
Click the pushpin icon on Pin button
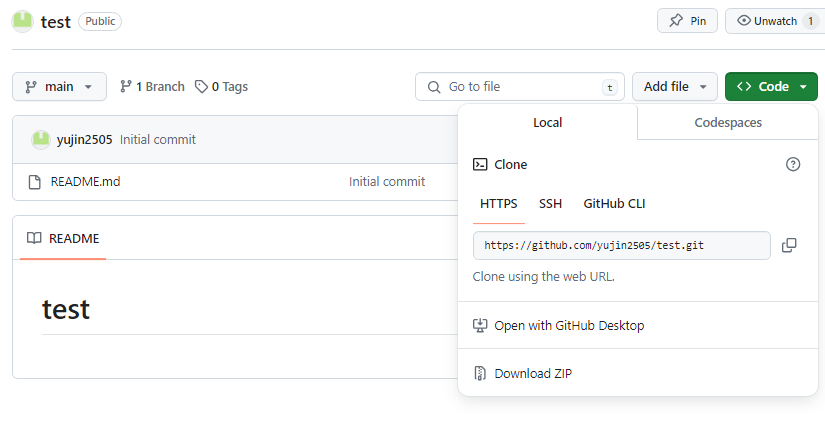click(x=676, y=21)
